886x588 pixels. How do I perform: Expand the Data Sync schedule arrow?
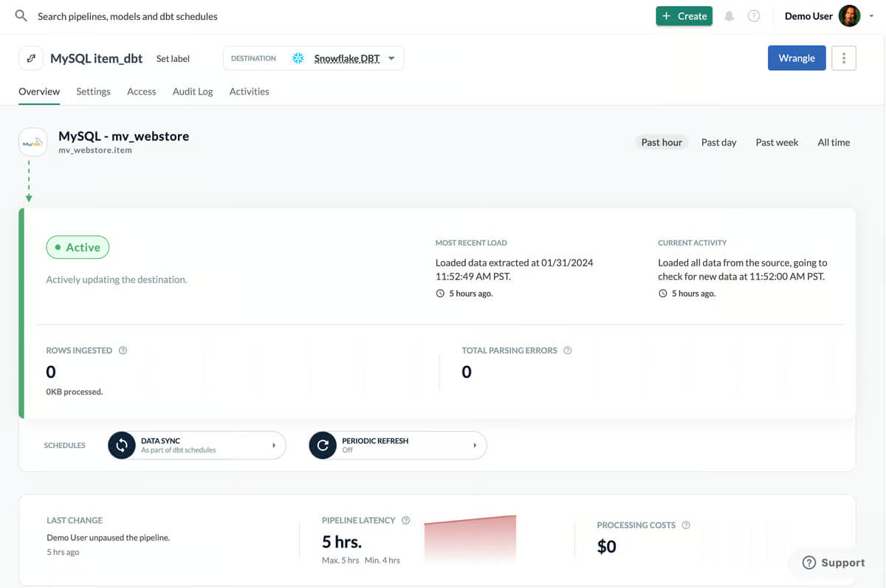click(274, 446)
